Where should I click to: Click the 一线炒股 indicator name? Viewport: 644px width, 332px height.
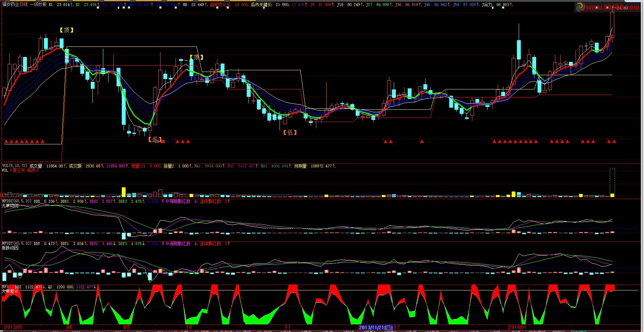pos(38,5)
